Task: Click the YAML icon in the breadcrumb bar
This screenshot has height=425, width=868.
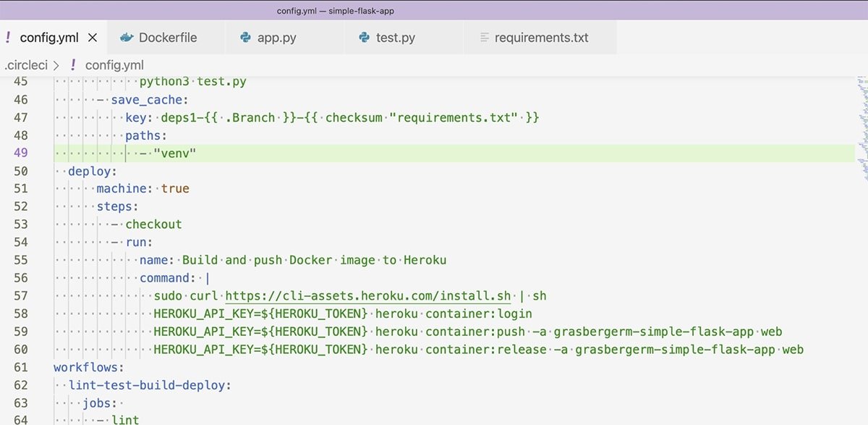Action: pos(74,65)
